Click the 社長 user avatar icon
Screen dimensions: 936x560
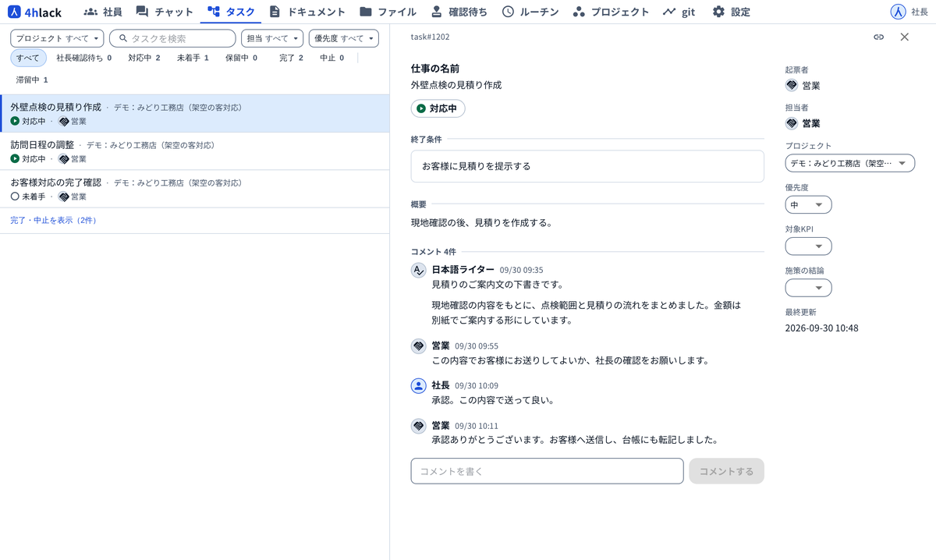pyautogui.click(x=898, y=12)
